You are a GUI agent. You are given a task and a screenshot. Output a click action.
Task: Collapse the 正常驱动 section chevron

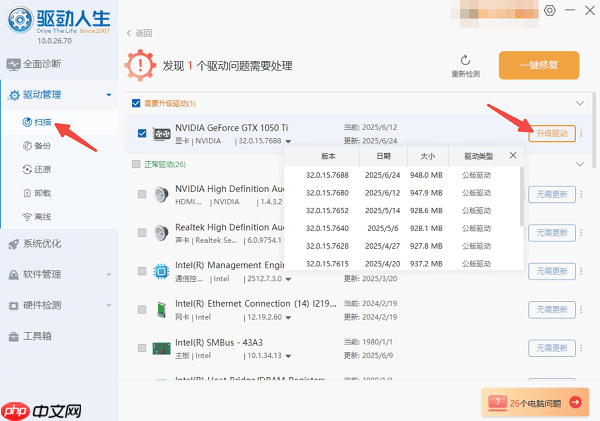click(x=580, y=164)
